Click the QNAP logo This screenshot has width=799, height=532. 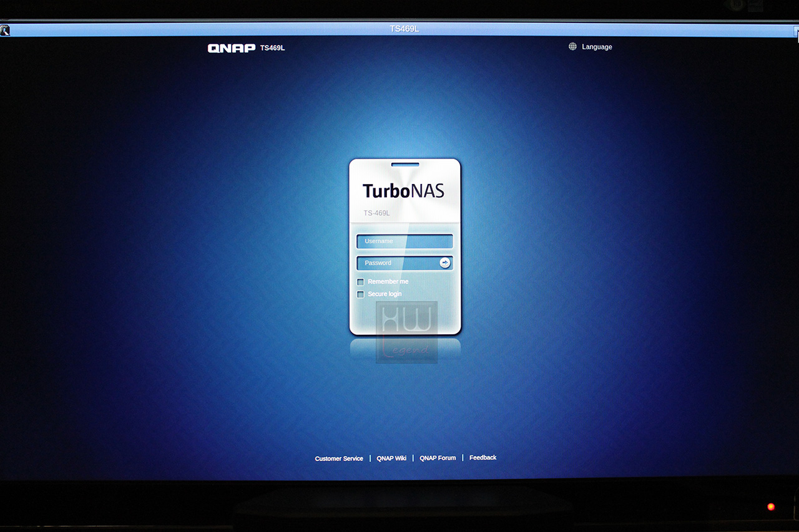(x=232, y=48)
